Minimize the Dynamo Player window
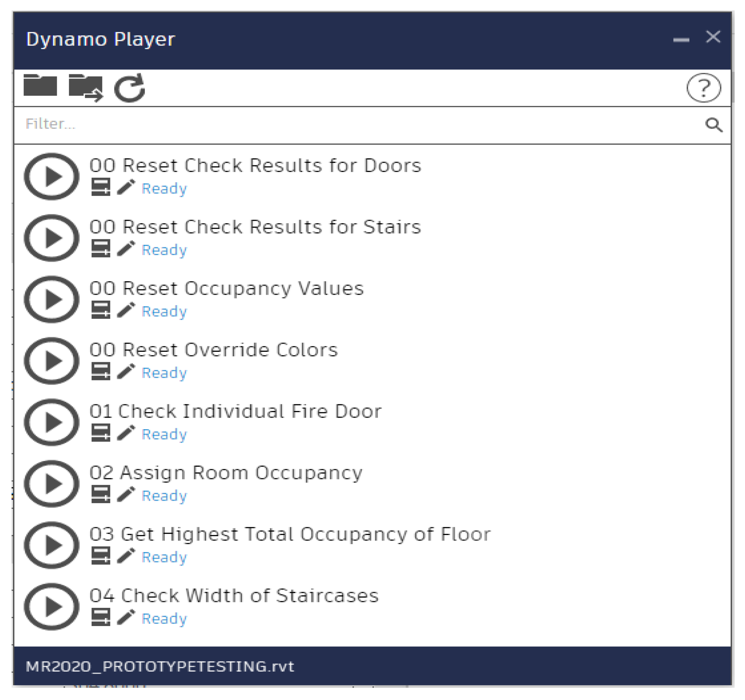Viewport: 745px width, 700px height. [x=681, y=40]
